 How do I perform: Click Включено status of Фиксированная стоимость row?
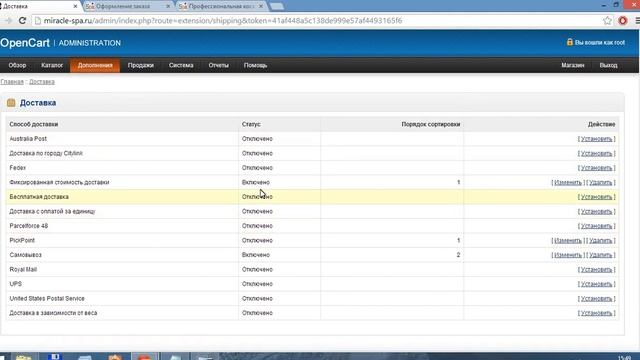(256, 182)
